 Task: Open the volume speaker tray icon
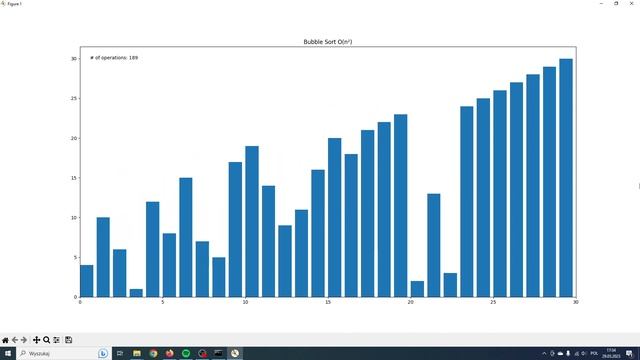[584, 353]
